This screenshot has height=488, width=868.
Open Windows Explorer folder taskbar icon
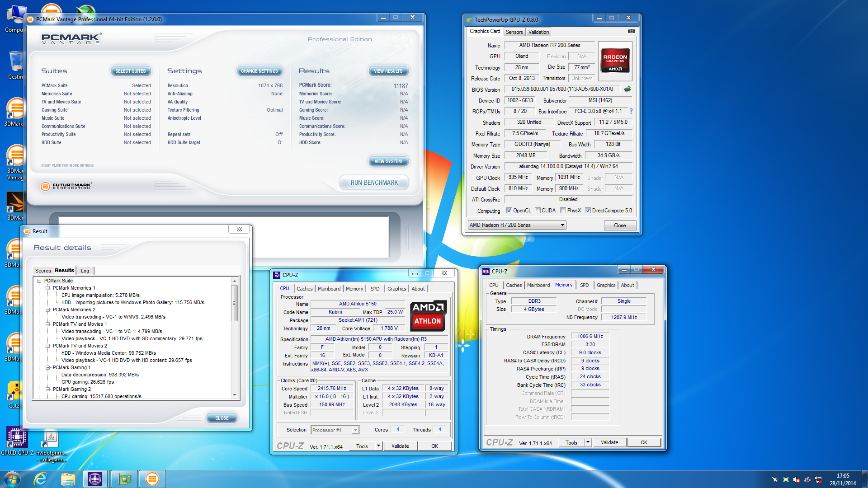point(68,479)
